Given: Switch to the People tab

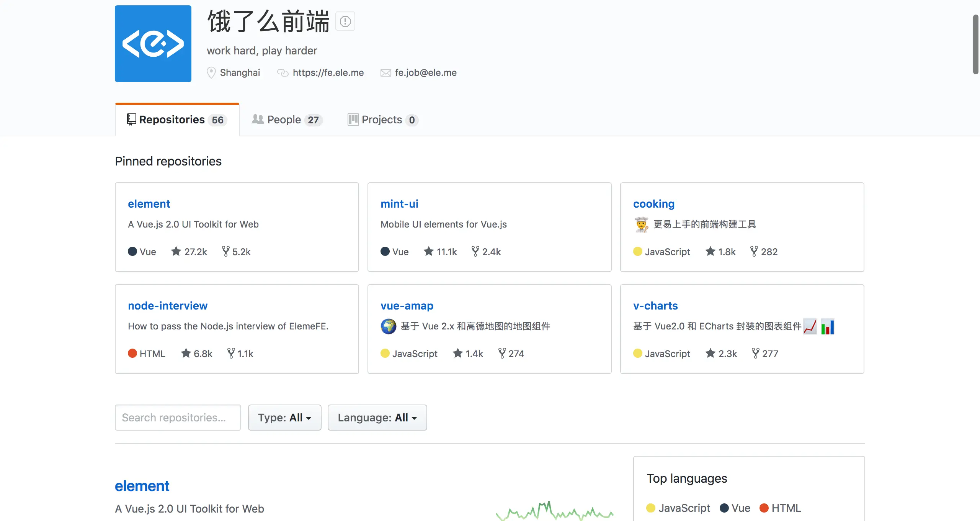Looking at the screenshot, I should click(287, 120).
